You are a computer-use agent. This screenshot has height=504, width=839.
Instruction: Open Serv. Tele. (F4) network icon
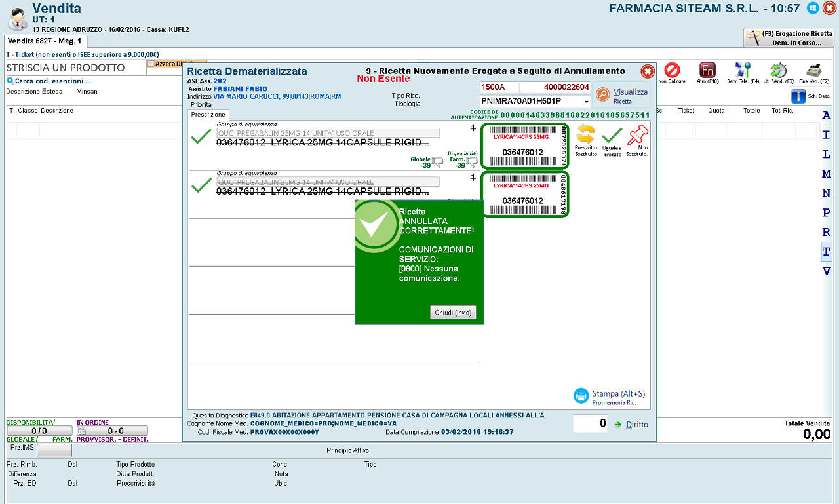[x=743, y=70]
